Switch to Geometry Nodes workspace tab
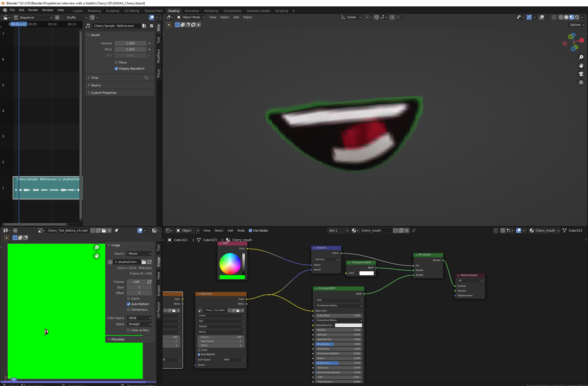Viewport: 588px width, 386px height. coord(258,11)
